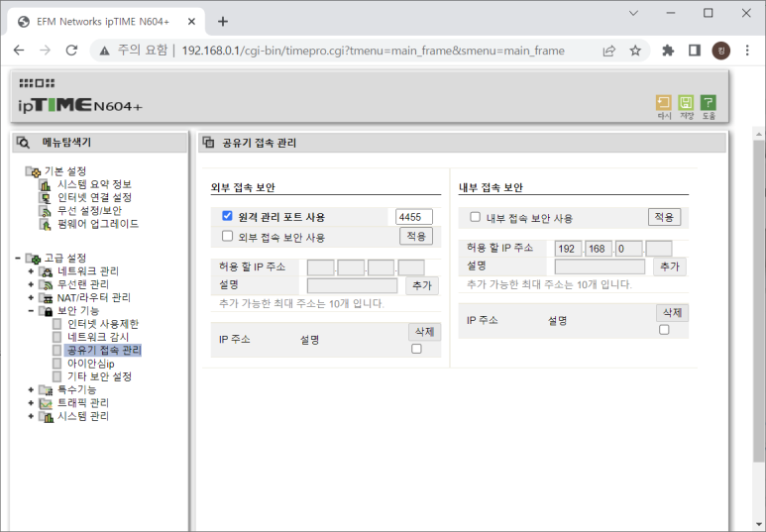The image size is (766, 532).
Task: Collapse the 보안 기능 tree node
Action: [31, 311]
